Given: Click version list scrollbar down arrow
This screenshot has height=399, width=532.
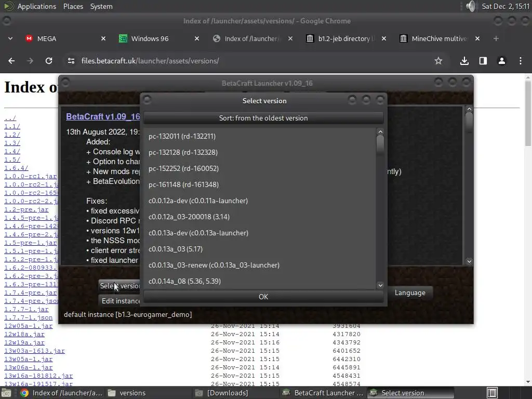Looking at the screenshot, I should [380, 285].
